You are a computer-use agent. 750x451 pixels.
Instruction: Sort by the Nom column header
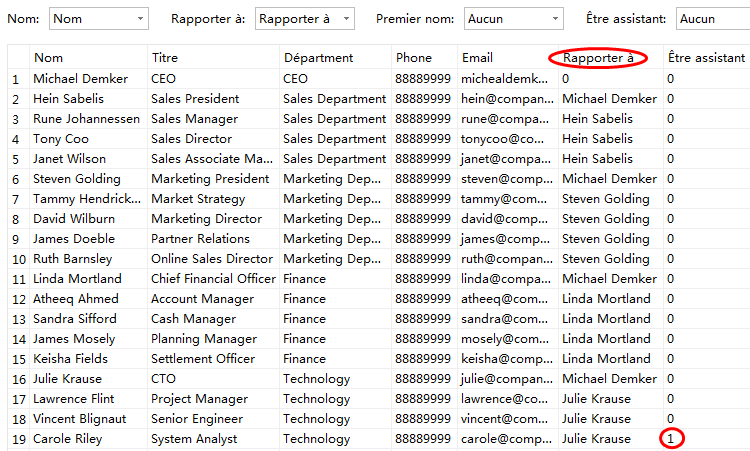[x=88, y=58]
